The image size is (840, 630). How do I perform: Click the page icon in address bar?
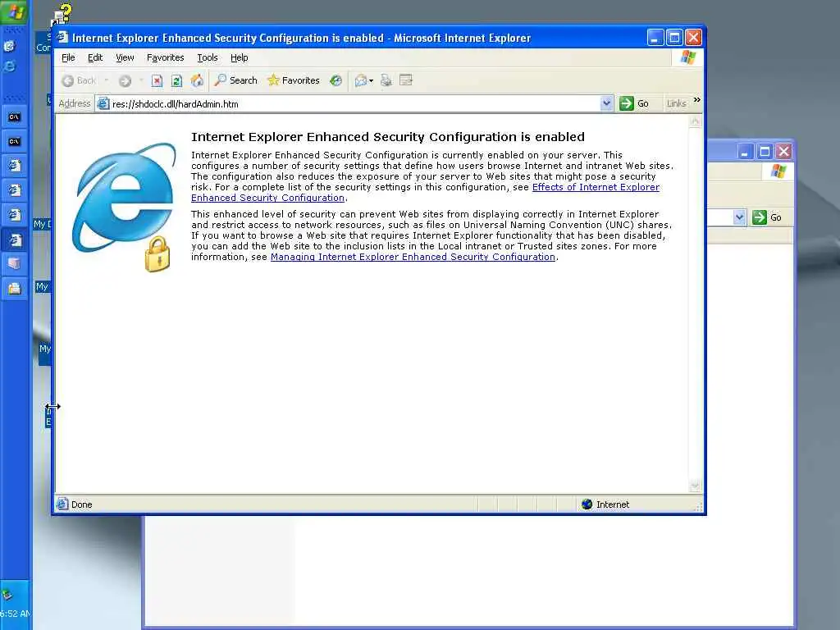103,103
